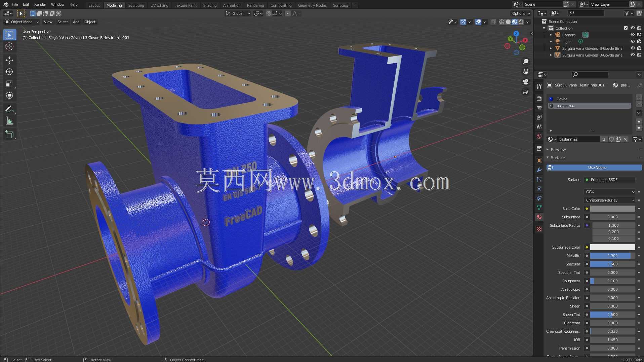Activate the Select Box tool
The width and height of the screenshot is (644, 362).
coord(9,35)
